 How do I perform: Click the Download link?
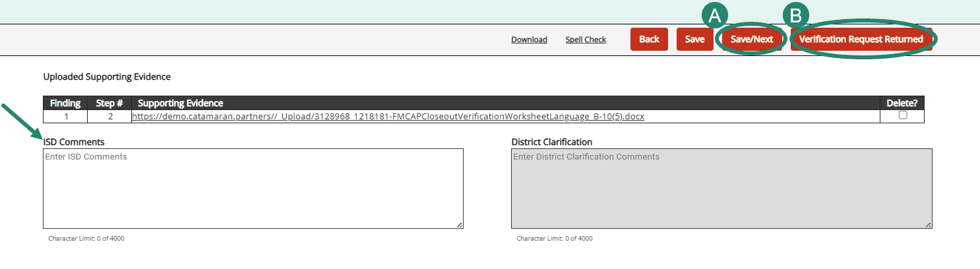click(529, 40)
